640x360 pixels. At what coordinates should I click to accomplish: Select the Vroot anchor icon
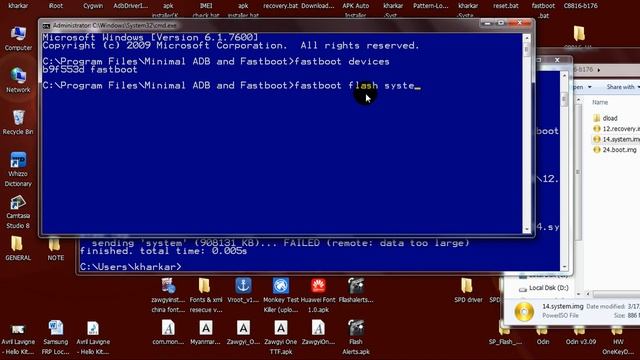pos(243,291)
